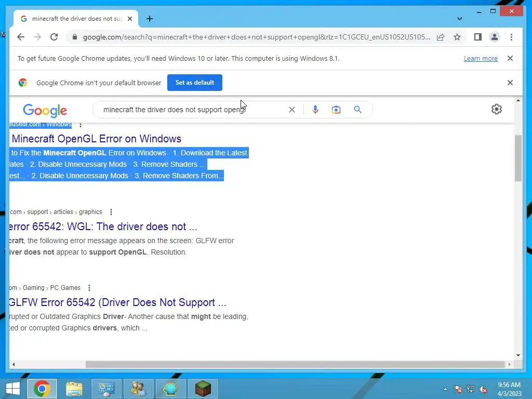Open Google quick settings gear
Screen dimensions: 532x399
pyautogui.click(x=496, y=109)
